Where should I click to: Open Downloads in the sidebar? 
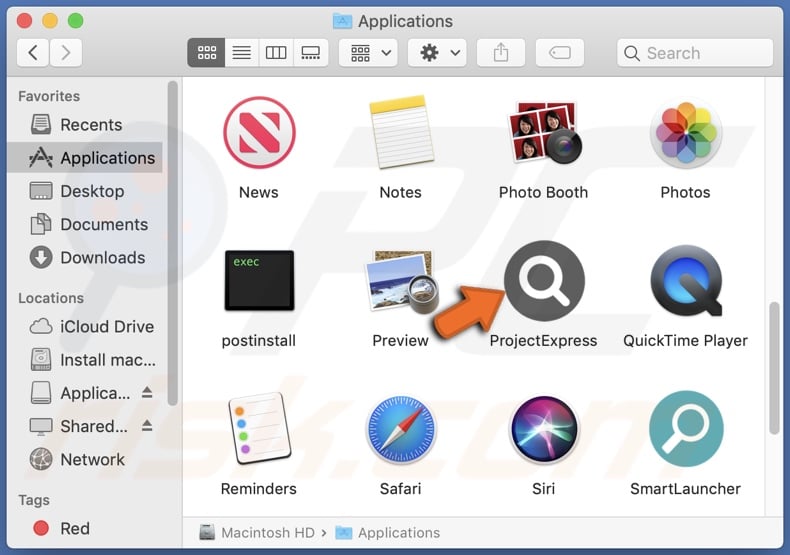[84, 258]
